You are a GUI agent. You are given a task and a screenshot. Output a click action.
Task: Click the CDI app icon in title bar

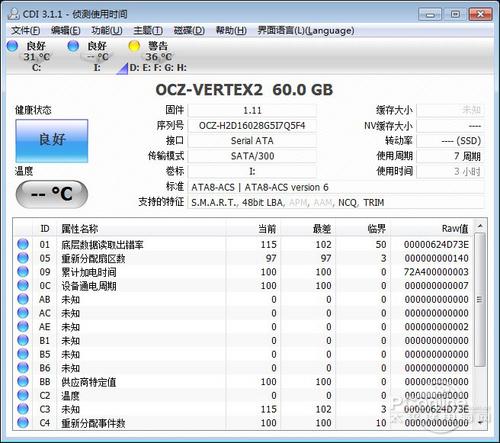(14, 14)
